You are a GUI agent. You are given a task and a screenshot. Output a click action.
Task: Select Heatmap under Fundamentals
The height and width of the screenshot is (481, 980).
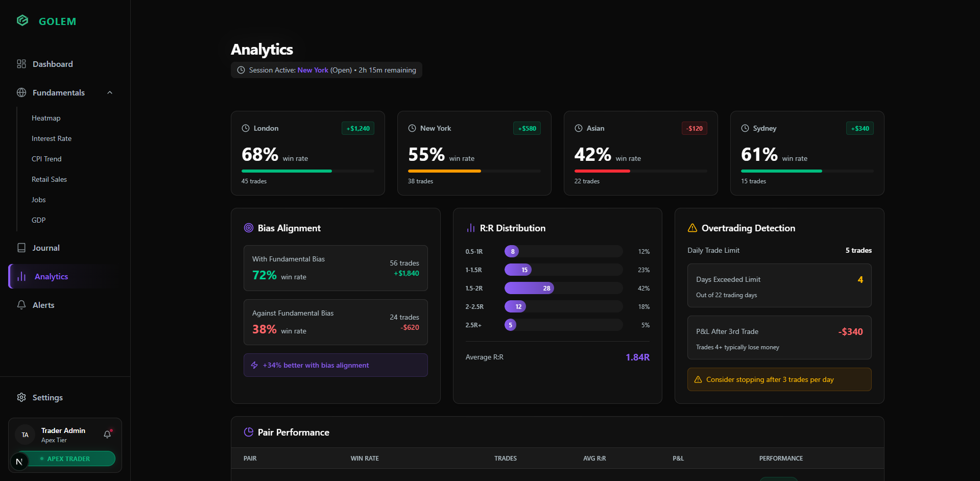coord(46,118)
